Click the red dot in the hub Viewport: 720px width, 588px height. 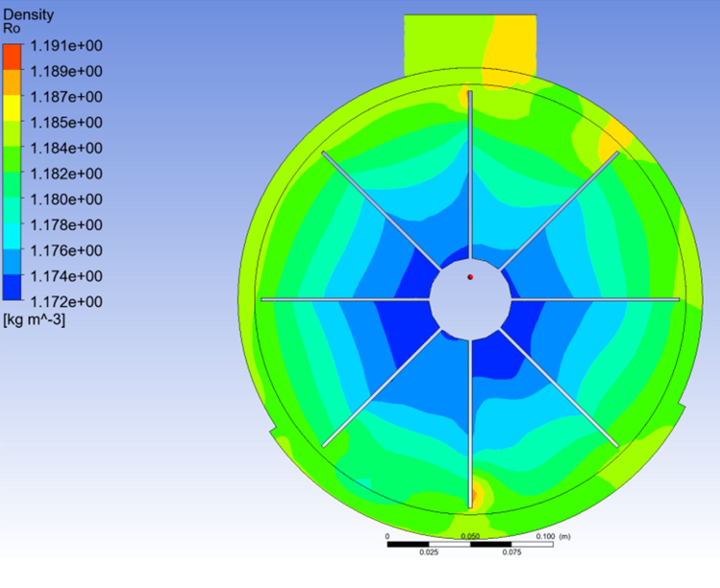tap(470, 277)
